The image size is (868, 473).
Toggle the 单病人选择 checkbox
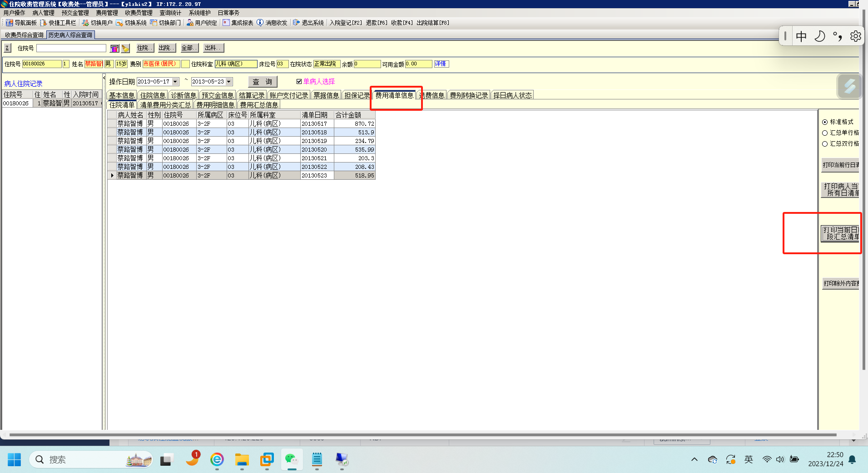coord(299,82)
